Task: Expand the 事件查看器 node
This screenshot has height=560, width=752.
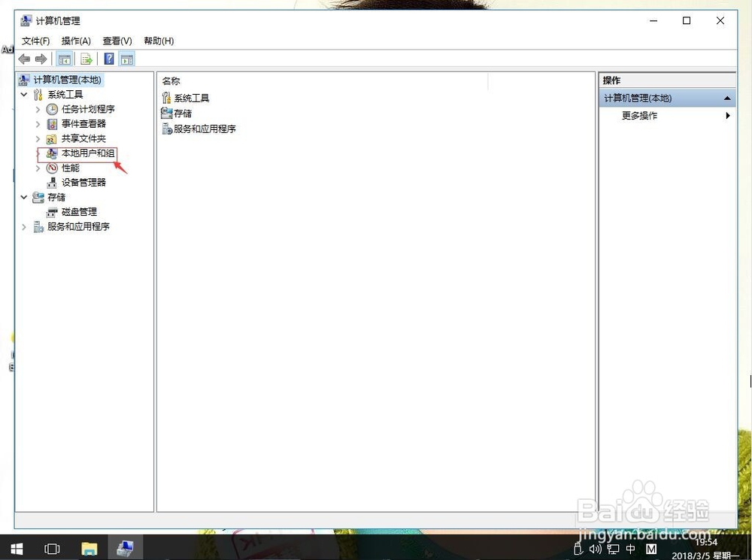Action: pos(38,124)
